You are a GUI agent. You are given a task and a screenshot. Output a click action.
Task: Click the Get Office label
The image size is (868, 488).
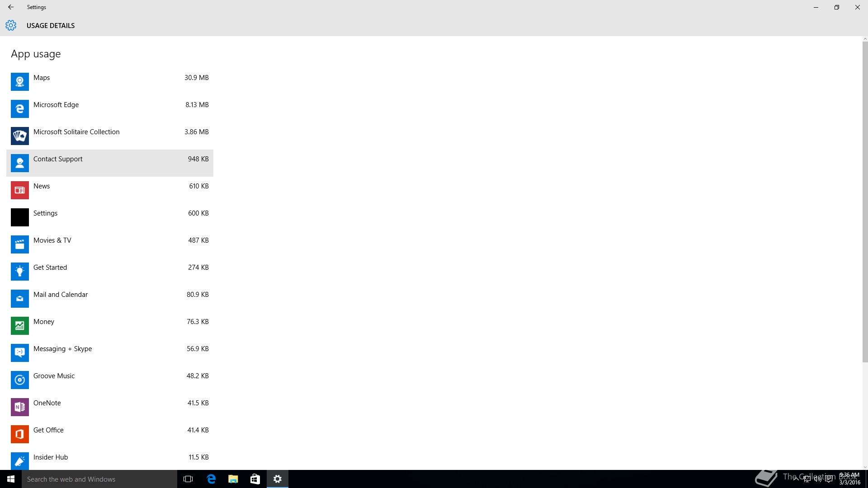pos(48,430)
